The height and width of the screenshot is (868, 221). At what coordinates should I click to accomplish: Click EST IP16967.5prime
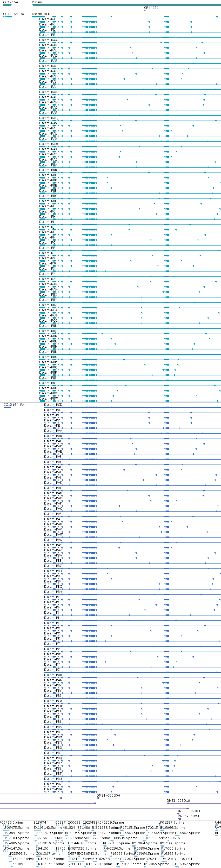coord(187,864)
